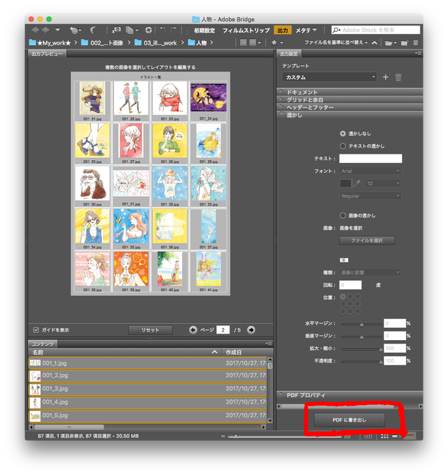The width and height of the screenshot is (448, 476).
Task: Click the PDF に書き出し button
Action: click(349, 420)
